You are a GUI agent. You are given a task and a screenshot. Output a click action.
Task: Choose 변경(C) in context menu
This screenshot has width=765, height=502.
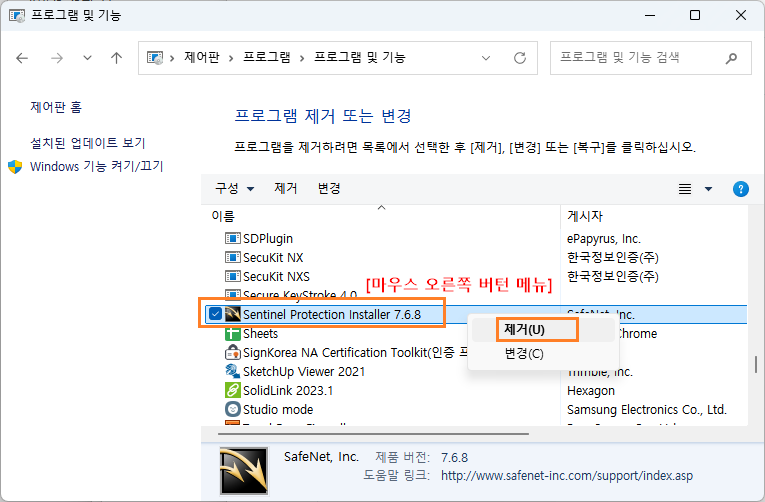pos(524,353)
